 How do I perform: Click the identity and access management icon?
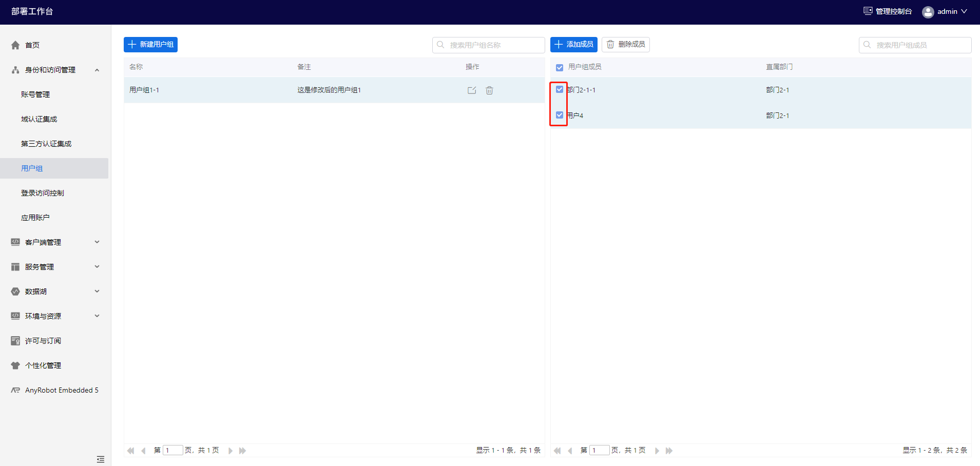coord(15,70)
